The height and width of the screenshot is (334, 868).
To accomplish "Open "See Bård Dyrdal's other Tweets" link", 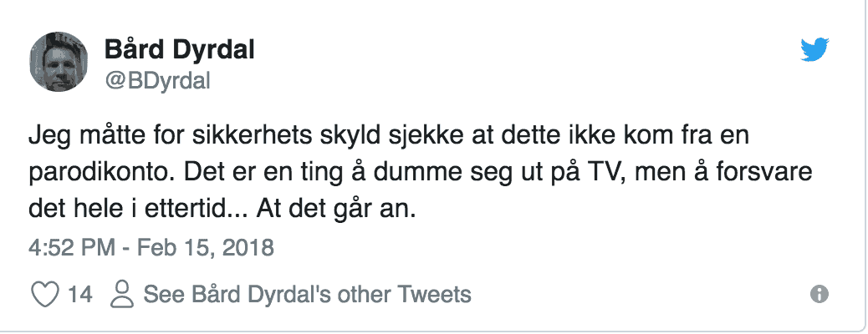I will coord(307,294).
